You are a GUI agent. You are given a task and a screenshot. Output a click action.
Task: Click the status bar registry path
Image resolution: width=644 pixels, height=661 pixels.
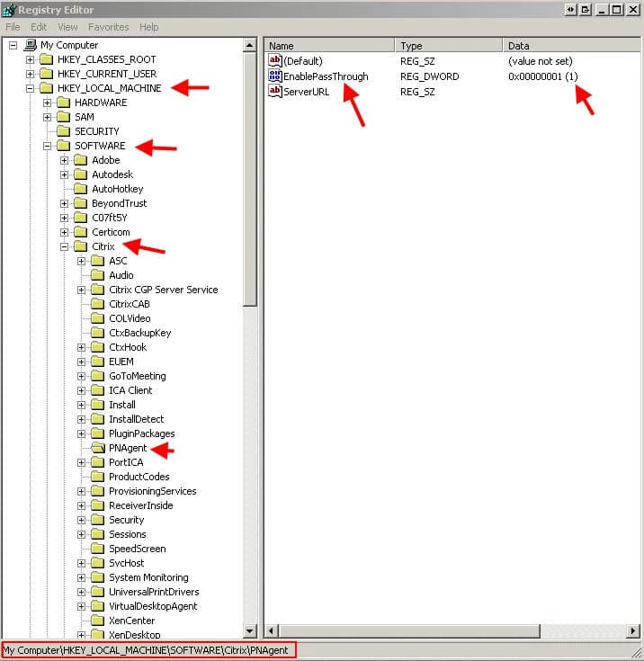click(146, 650)
